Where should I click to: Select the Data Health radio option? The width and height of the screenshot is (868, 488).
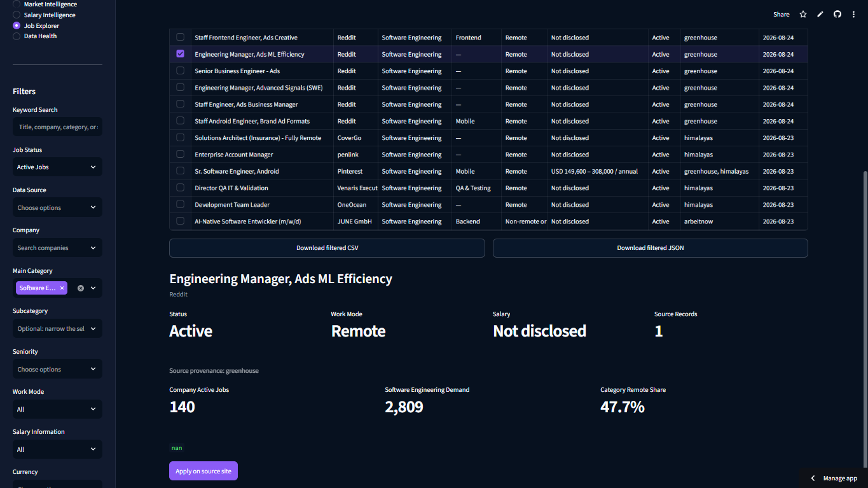(x=17, y=36)
